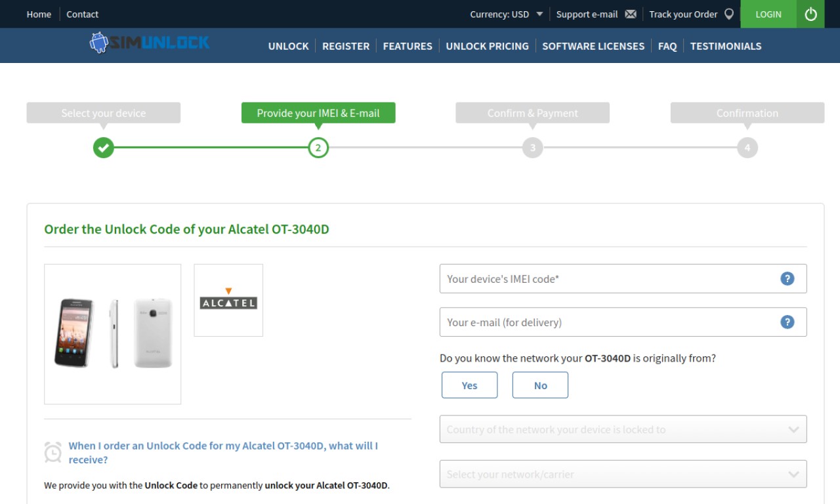Expand the country of network dropdown

click(x=623, y=429)
